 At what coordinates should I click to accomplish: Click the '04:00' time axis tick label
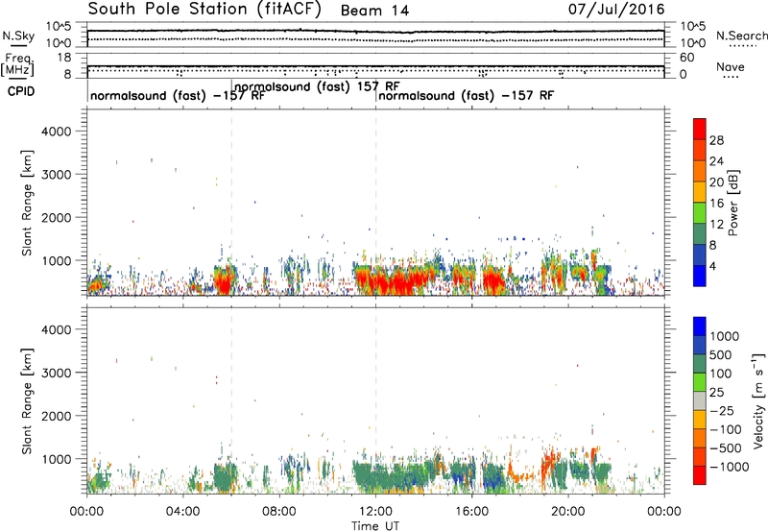[182, 512]
